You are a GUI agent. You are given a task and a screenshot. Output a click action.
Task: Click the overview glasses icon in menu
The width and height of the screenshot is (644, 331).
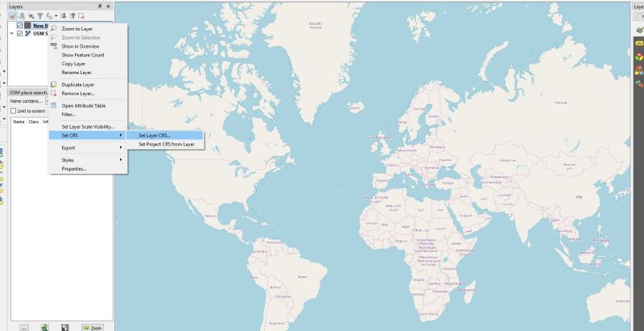53,46
